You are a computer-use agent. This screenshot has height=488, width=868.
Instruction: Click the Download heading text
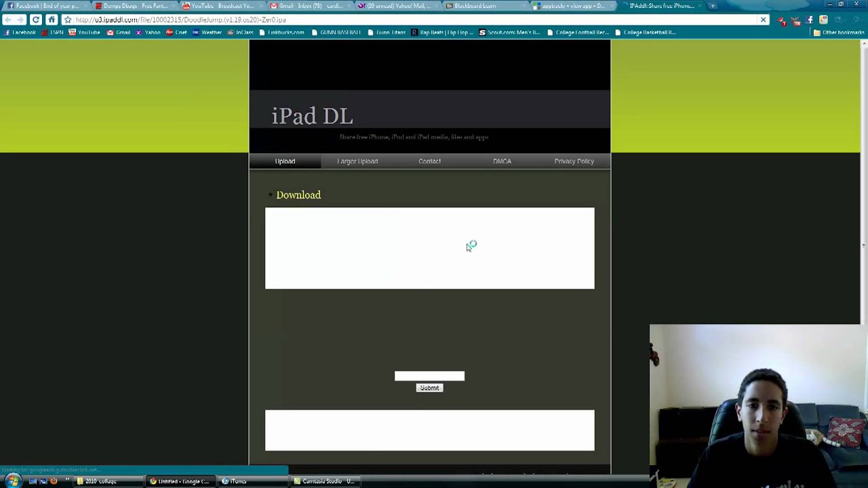[298, 195]
